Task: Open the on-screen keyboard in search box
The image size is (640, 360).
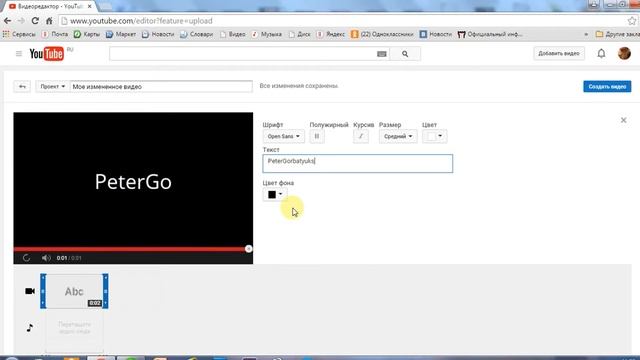Action: coord(382,54)
